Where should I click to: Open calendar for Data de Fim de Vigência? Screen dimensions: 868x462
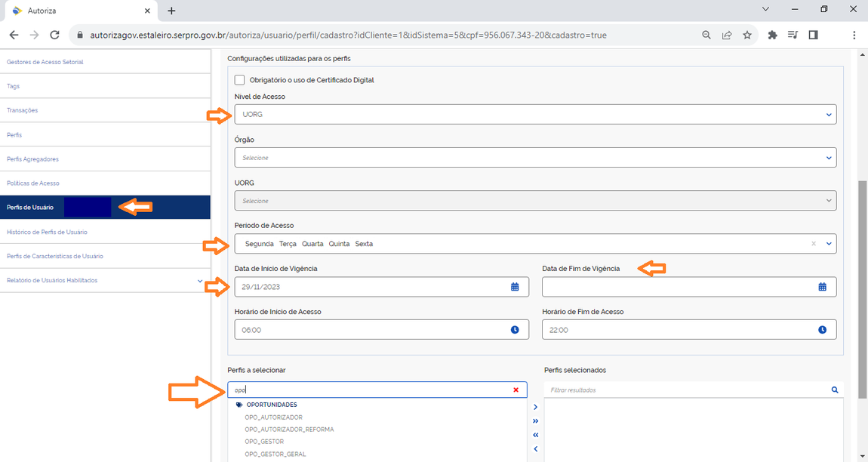tap(822, 287)
